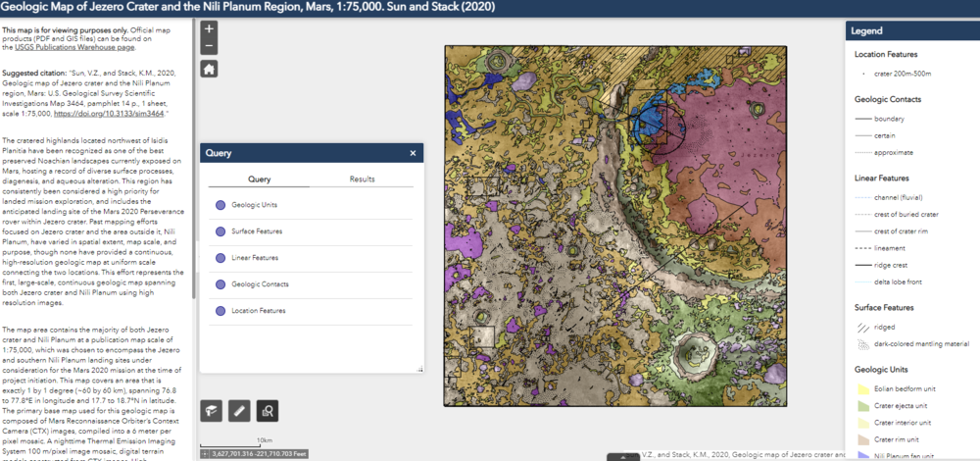Zoom in on the map with plus button
Image resolution: width=980 pixels, height=461 pixels.
209,28
